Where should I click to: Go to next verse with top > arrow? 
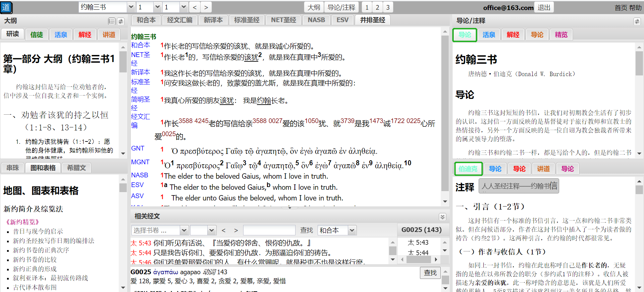[x=206, y=7]
